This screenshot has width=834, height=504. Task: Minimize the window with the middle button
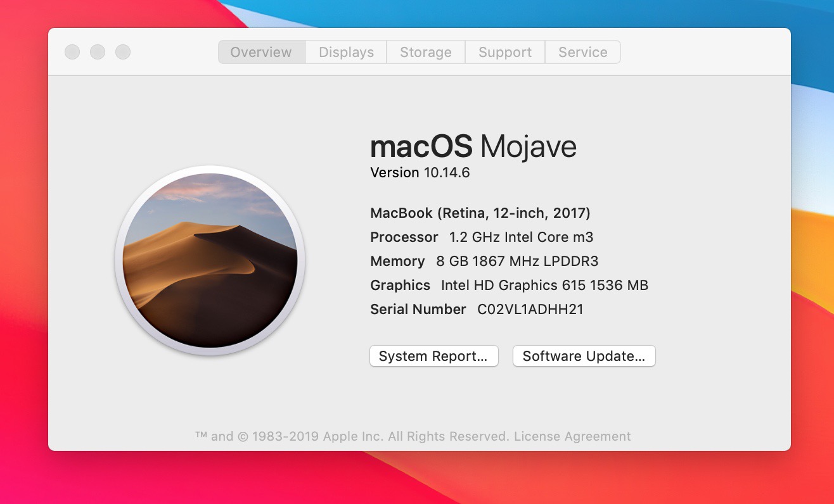98,52
